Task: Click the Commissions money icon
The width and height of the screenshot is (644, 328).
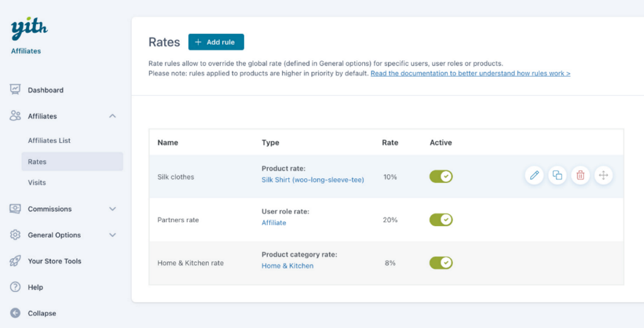Action: click(15, 209)
